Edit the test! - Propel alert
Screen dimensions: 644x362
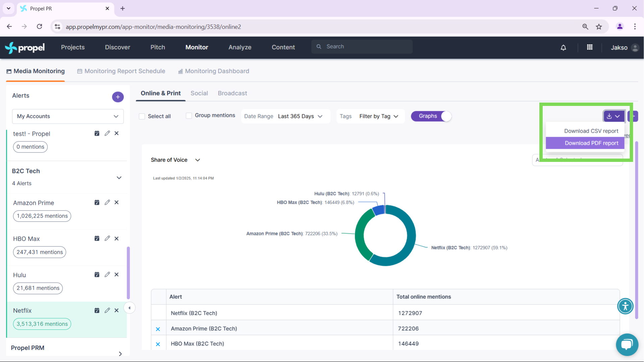(x=107, y=133)
